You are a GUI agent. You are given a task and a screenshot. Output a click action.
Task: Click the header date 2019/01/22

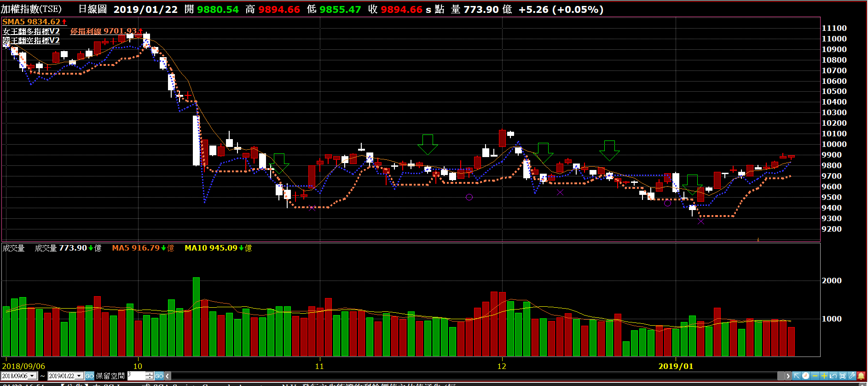[145, 9]
